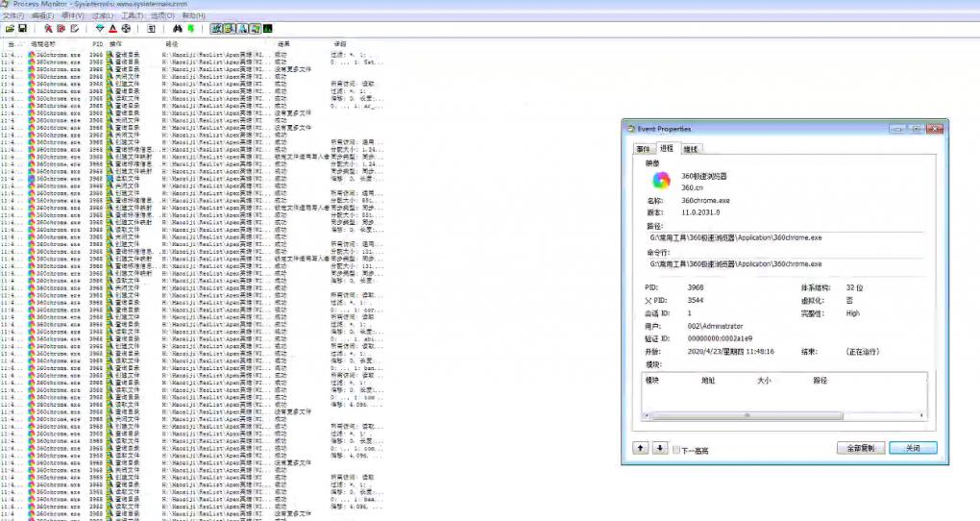Screen dimensions: 980x521
Task: Toggle Show Process and Thread Activity button
Action: pos(256,29)
